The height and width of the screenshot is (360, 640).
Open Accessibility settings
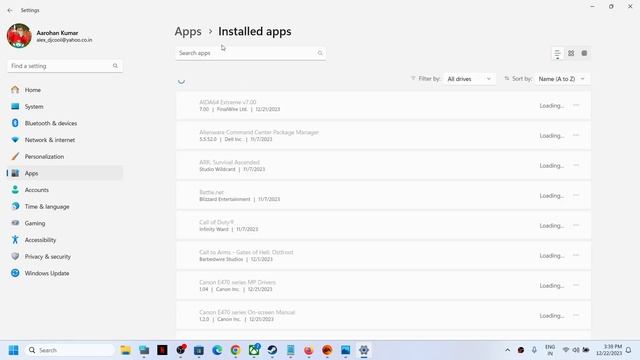pyautogui.click(x=65, y=240)
